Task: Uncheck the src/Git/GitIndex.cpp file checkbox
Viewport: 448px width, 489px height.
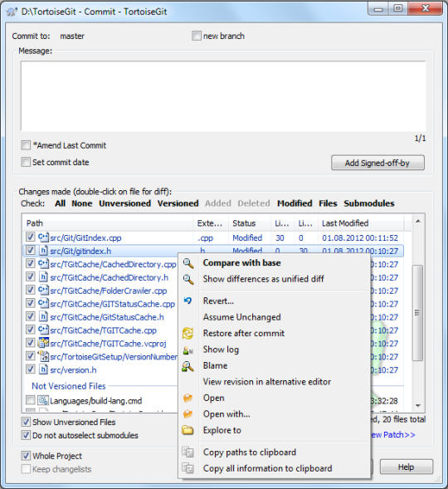Action: pos(30,237)
